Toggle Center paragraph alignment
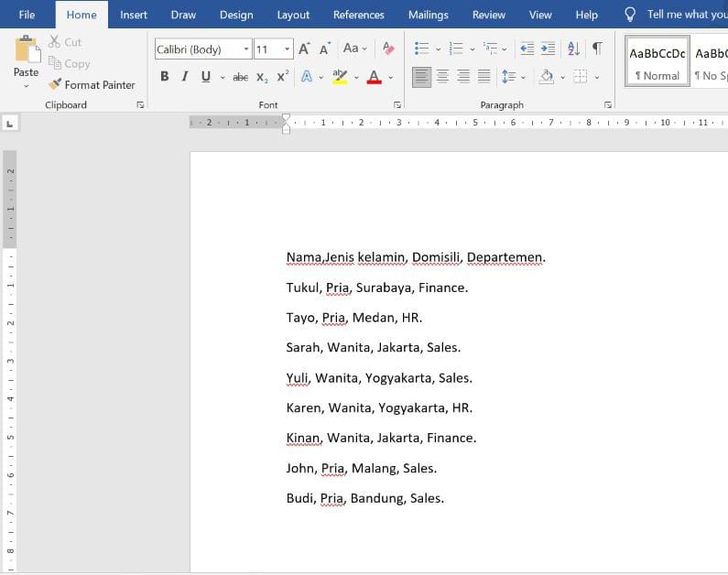728x575 pixels. 442,77
